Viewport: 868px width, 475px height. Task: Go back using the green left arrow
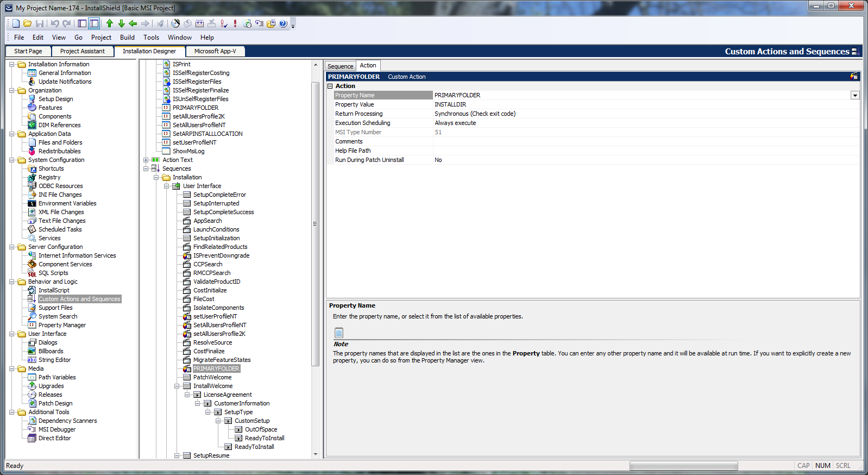click(133, 23)
